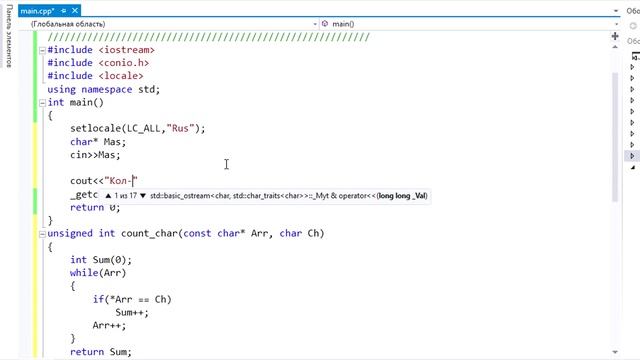Click the setlocale(LC_ALL,"Rus"); line
640x360 pixels.
coord(138,129)
